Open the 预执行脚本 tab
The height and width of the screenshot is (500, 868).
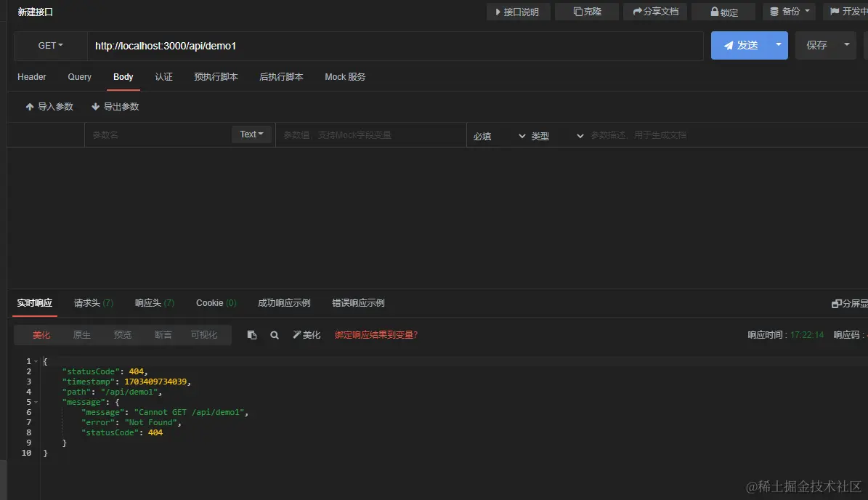[x=216, y=77]
